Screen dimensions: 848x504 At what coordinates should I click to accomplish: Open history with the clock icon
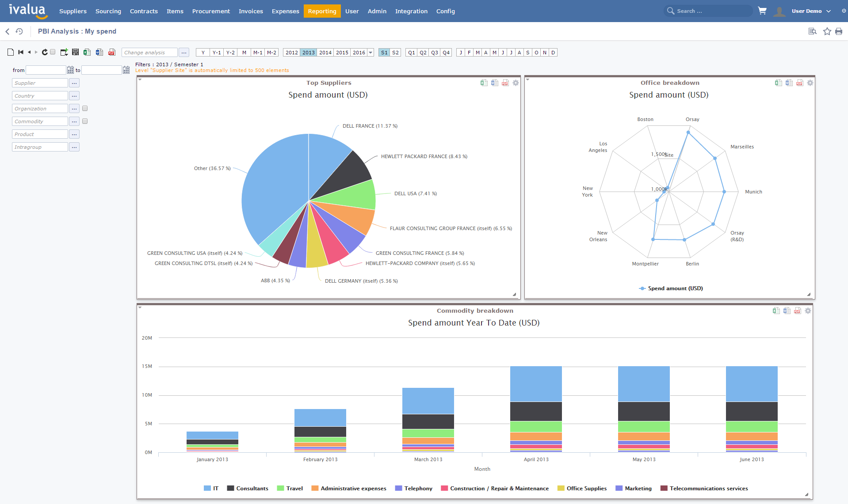pyautogui.click(x=19, y=31)
